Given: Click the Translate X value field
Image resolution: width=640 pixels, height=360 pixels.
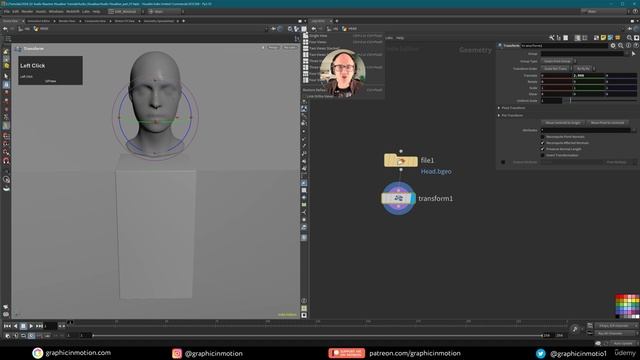Looking at the screenshot, I should tap(557, 76).
